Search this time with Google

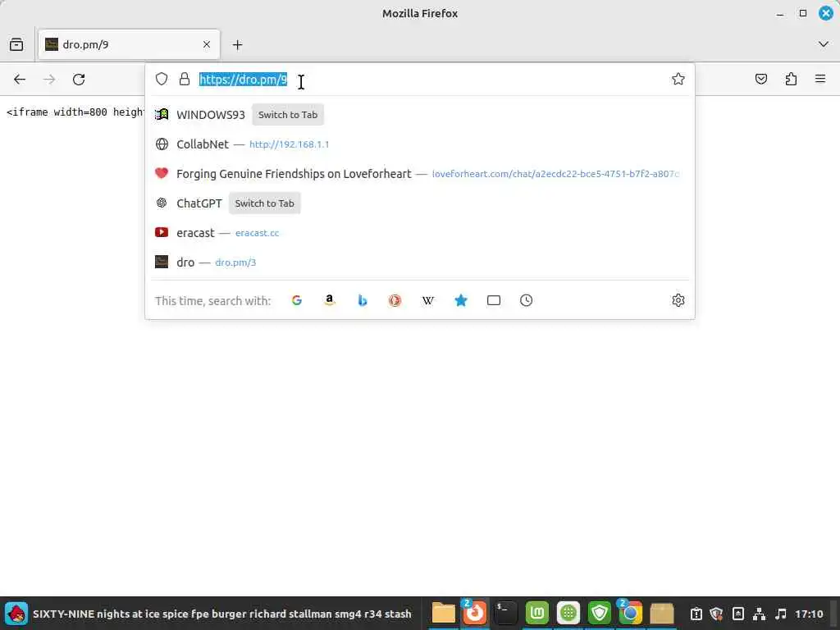(x=297, y=300)
